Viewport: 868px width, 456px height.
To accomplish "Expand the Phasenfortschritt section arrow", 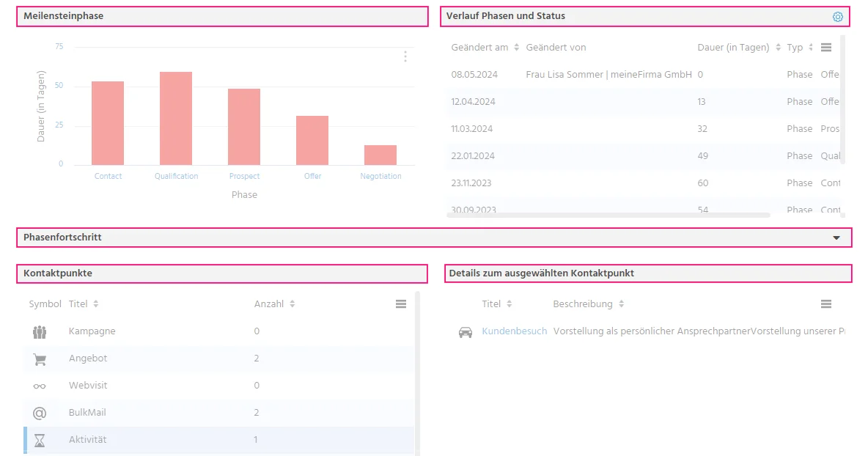I will point(836,238).
